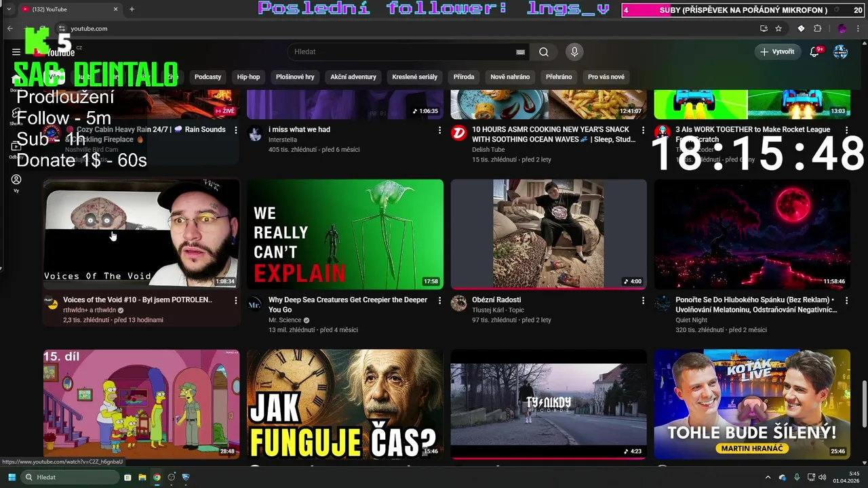Open options for Quiet Night sleep video

coord(846,300)
